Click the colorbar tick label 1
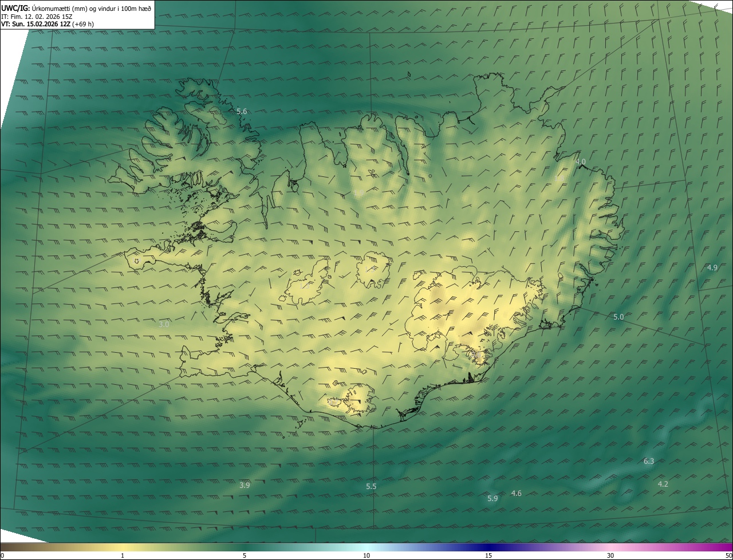 (123, 555)
